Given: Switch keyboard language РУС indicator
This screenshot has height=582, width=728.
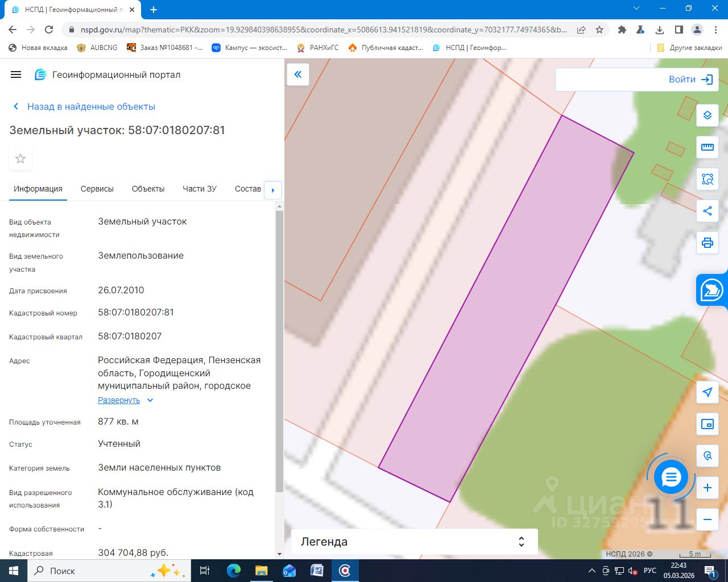Looking at the screenshot, I should [x=650, y=571].
